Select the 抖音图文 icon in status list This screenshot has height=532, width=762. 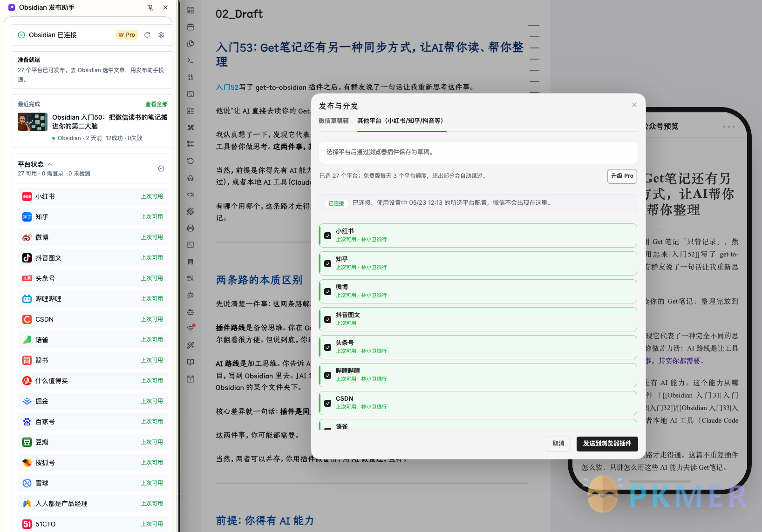27,258
